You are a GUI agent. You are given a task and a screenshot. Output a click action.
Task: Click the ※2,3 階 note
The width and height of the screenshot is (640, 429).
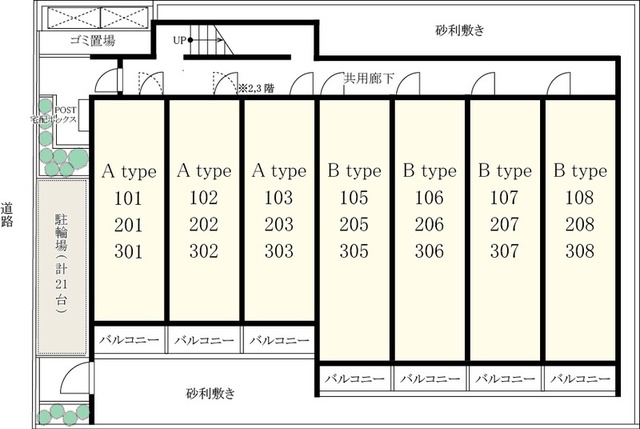pyautogui.click(x=257, y=88)
